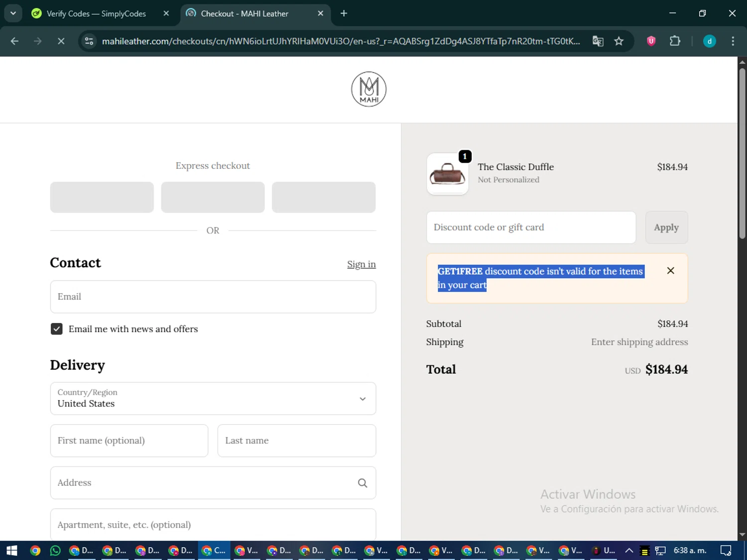The image size is (747, 560).
Task: Click the yellow-striped tray icon
Action: click(644, 551)
